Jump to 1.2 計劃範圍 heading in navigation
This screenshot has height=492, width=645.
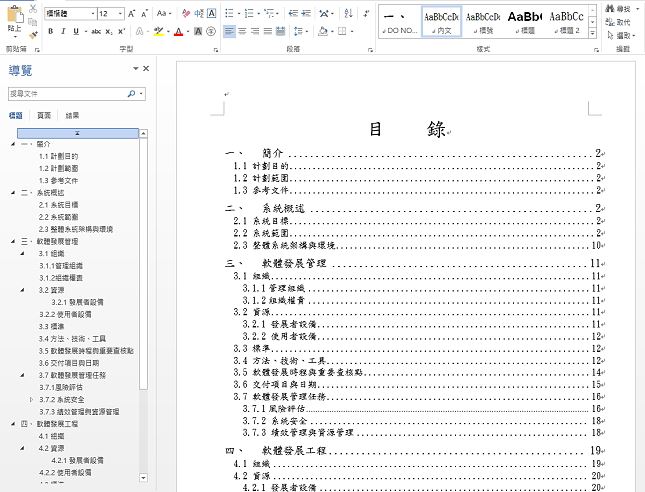point(58,168)
